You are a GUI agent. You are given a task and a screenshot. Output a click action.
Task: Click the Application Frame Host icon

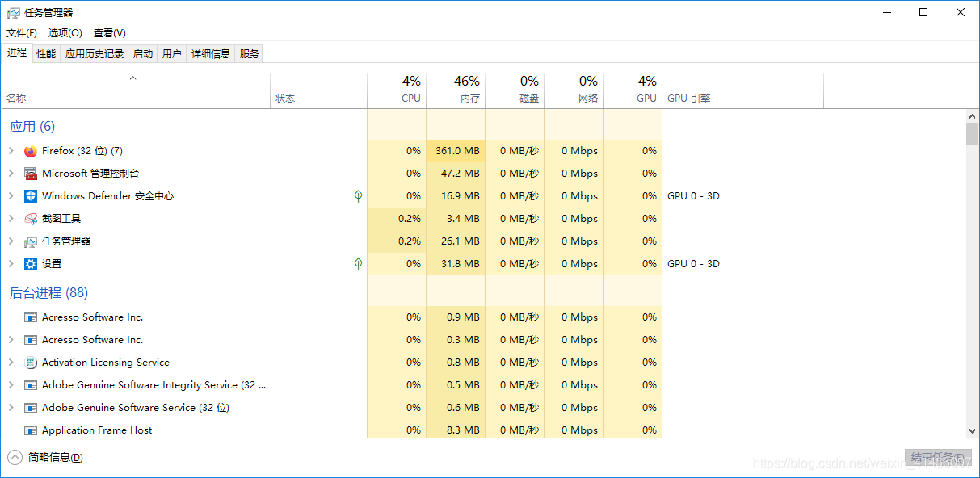[x=31, y=430]
